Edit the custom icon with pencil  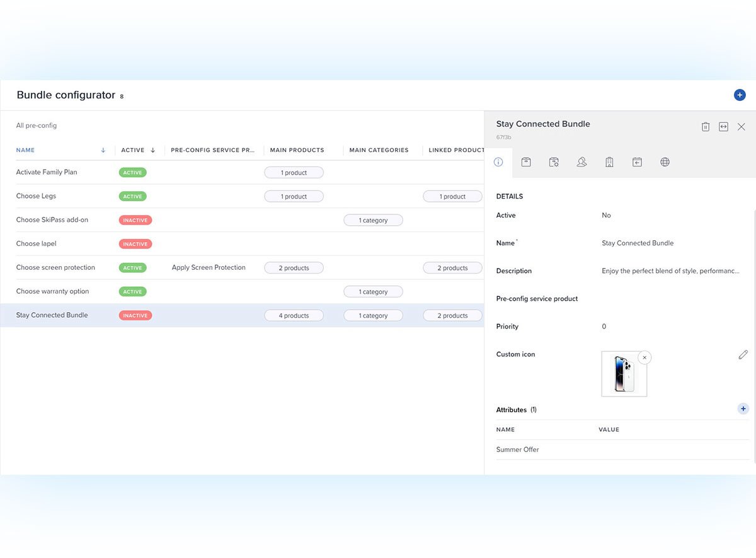[743, 354]
